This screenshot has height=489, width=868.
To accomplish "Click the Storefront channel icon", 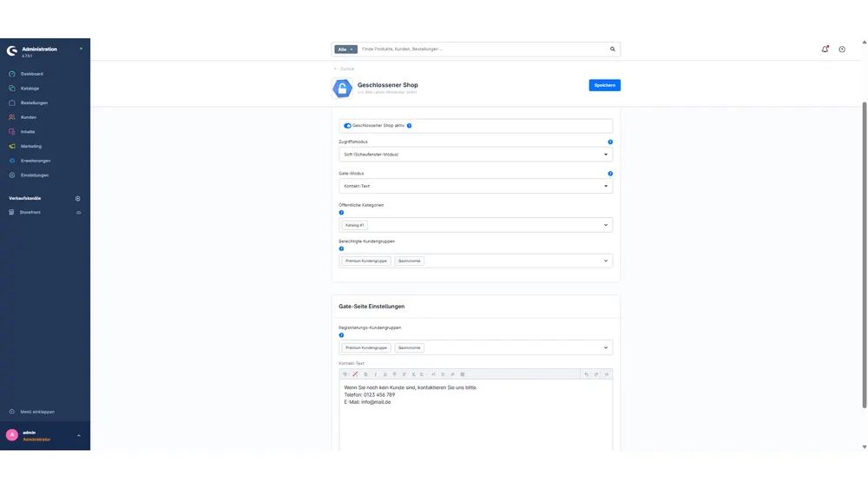I will click(11, 212).
